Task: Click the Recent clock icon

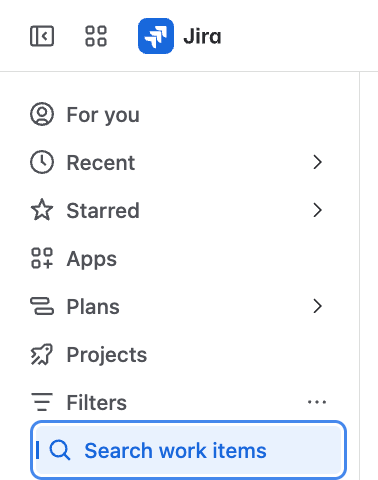Action: point(42,162)
